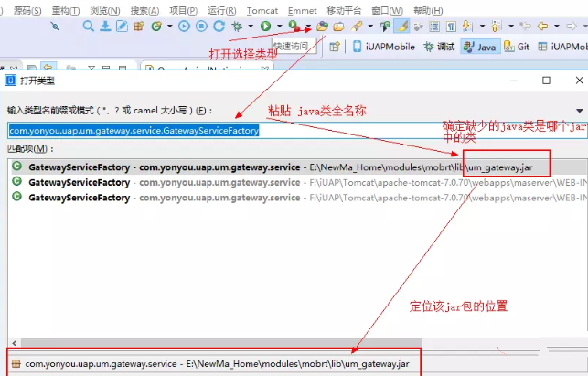Screen dimensions: 588x376
Task: Click the 快速访问 quick access field
Action: [x=294, y=46]
